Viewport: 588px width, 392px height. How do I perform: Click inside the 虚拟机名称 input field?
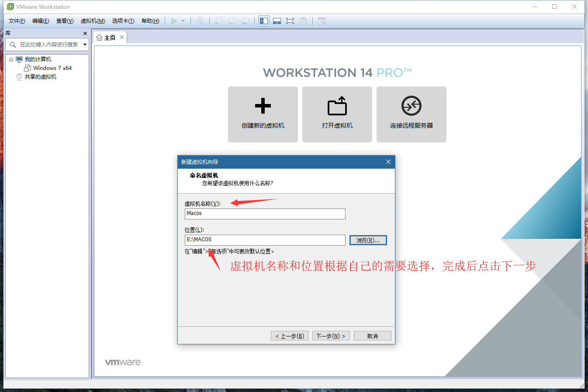pos(264,214)
